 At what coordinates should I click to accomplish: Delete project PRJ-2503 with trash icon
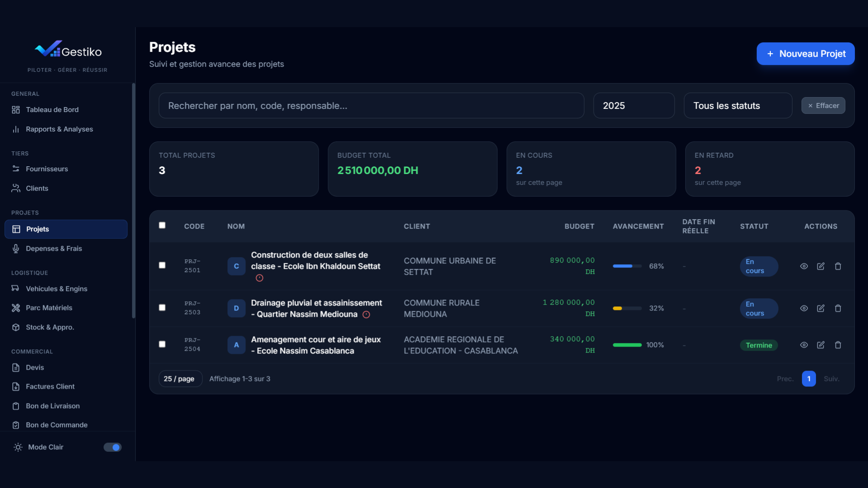point(838,308)
